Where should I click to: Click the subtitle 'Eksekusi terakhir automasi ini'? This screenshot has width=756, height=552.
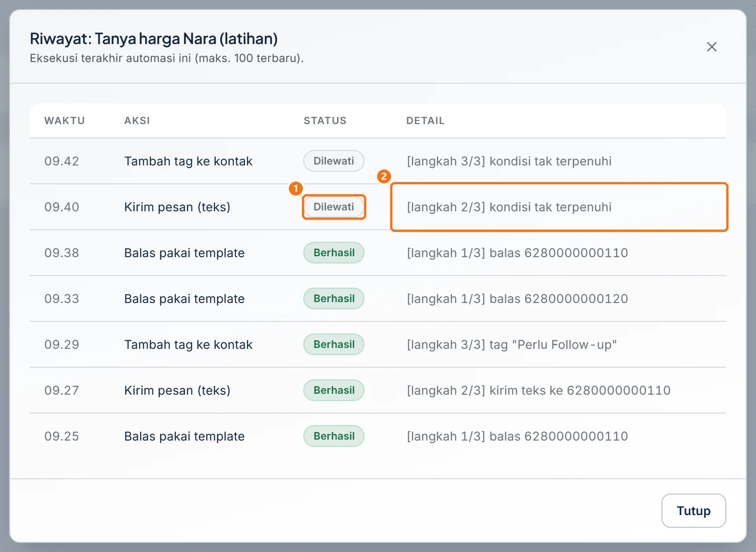coord(111,58)
